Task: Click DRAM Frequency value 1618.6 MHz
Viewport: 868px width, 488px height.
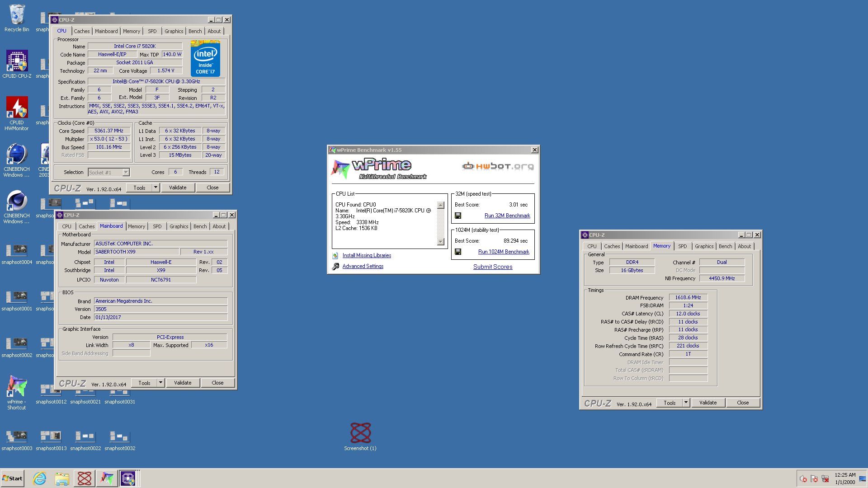Action: (x=688, y=297)
